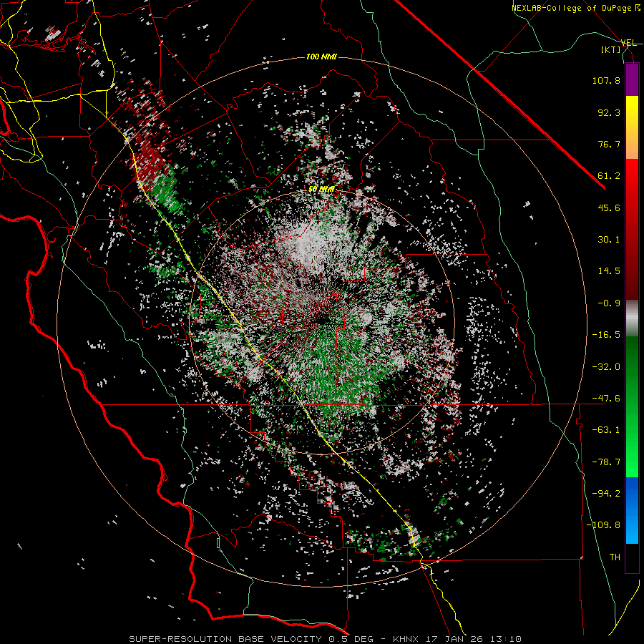Click the 50 NMI range ring label
Viewport: 644px width, 644px height.
coord(321,190)
